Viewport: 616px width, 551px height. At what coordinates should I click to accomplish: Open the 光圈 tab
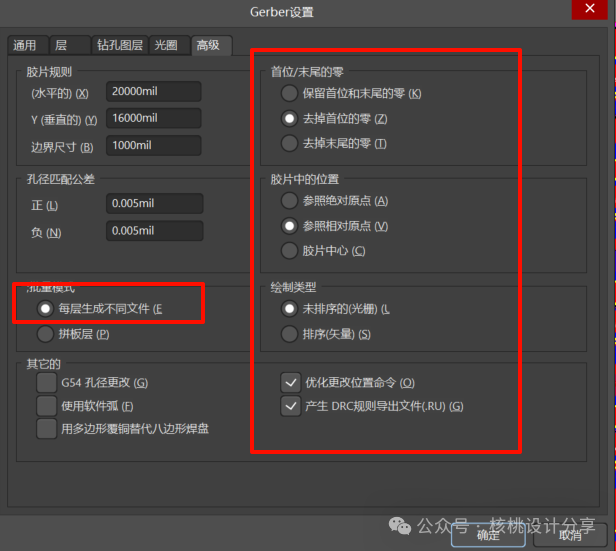(x=167, y=45)
